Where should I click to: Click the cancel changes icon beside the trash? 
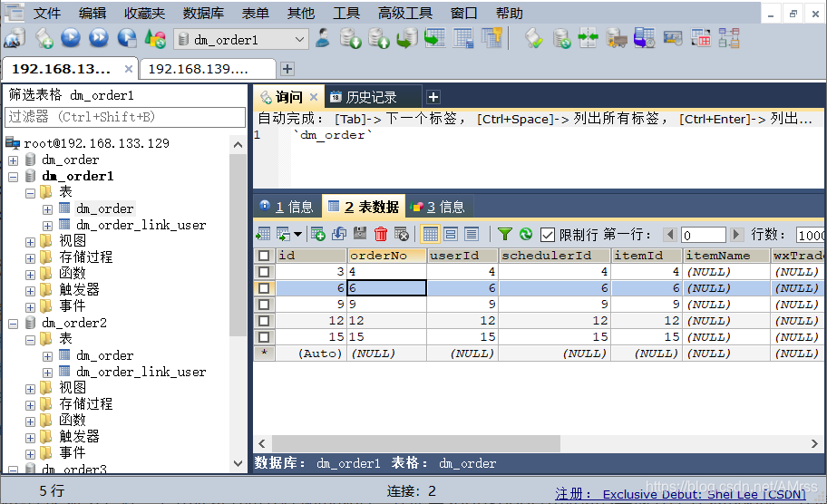coord(402,234)
